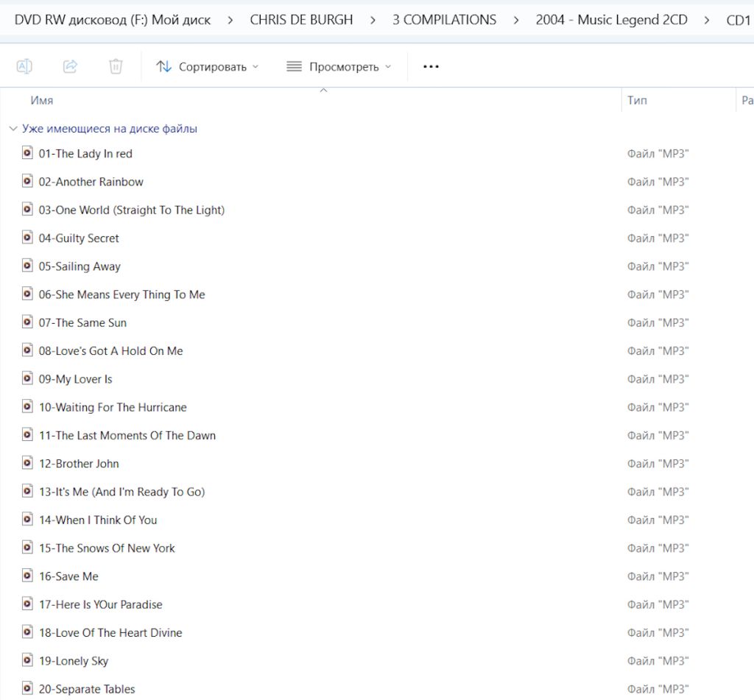The height and width of the screenshot is (700, 754).
Task: Click the MP3 icon for 05-Sailing Away
Action: [x=27, y=266]
